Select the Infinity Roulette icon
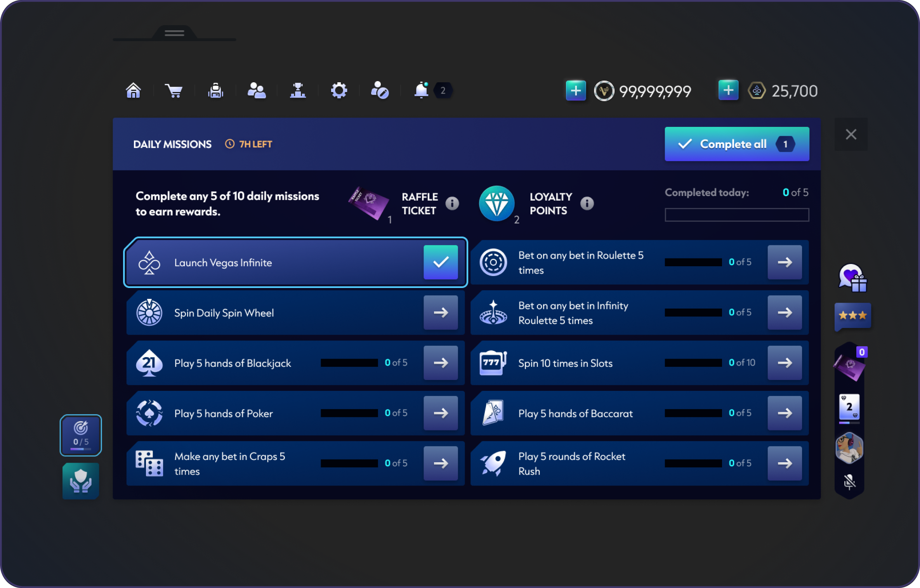The image size is (920, 588). [x=493, y=312]
